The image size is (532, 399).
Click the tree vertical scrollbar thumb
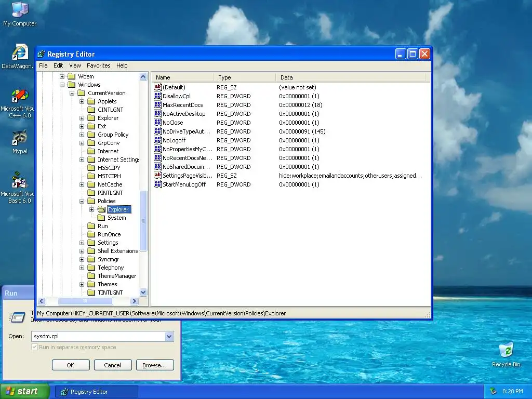pos(143,221)
